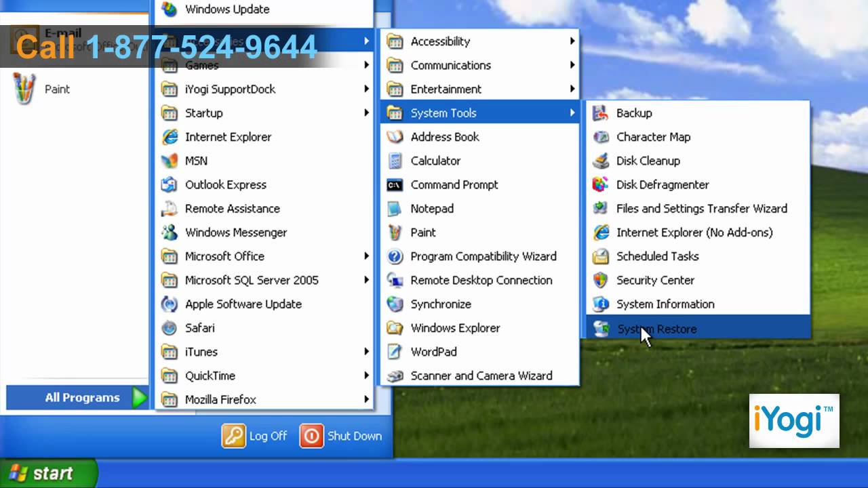Image resolution: width=868 pixels, height=488 pixels.
Task: Open Scanner and Camera Wizard icon
Action: tap(395, 375)
